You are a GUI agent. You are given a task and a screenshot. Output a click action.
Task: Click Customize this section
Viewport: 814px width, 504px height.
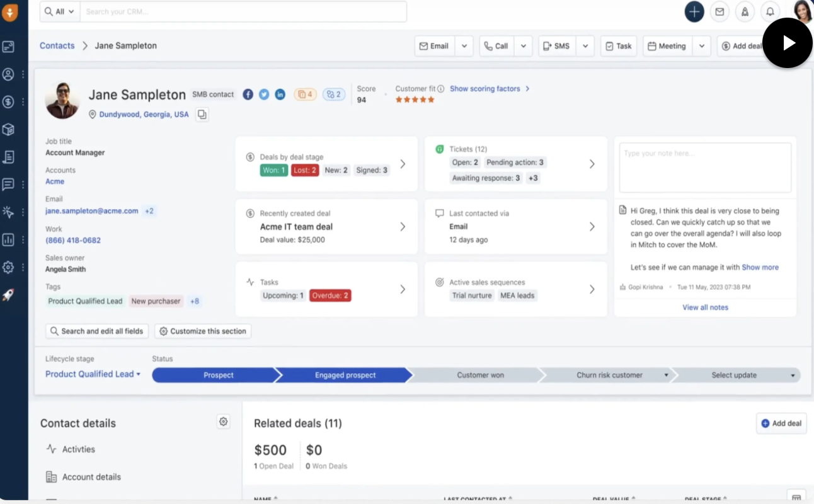pos(203,331)
